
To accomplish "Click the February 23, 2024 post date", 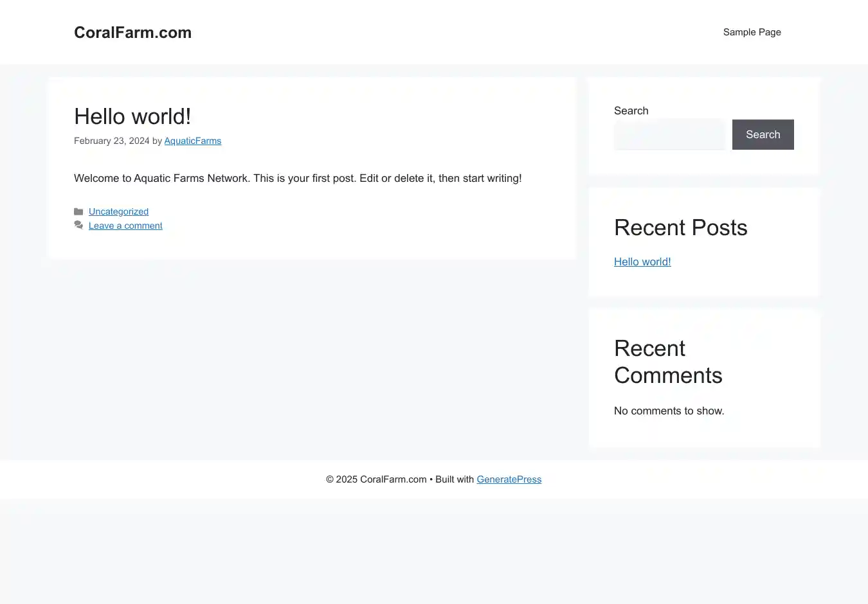I will (x=111, y=141).
